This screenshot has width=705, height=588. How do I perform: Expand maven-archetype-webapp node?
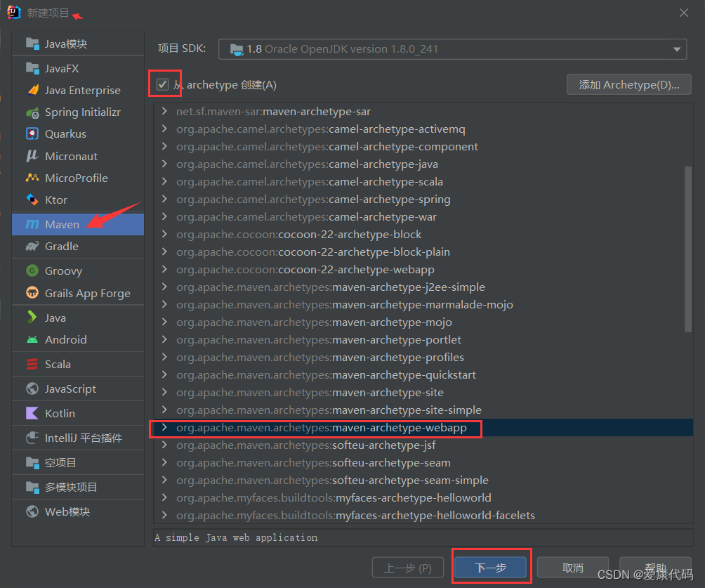pyautogui.click(x=164, y=427)
